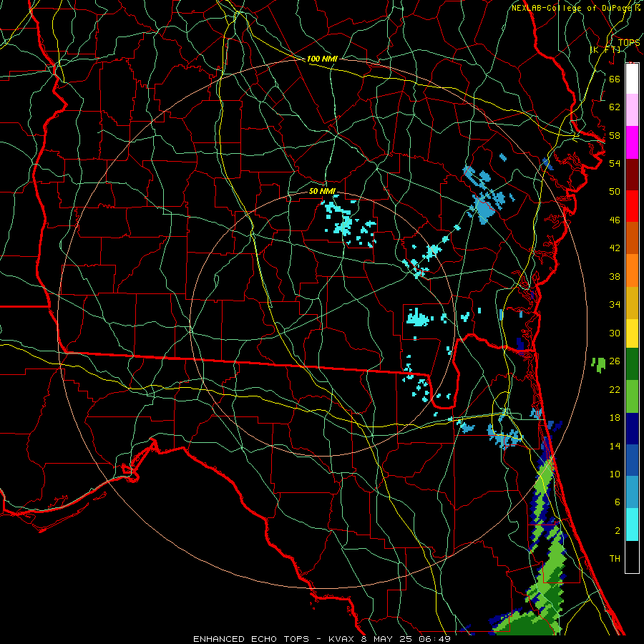The image size is (644, 644).
Task: Click the 42 legend number
Action: point(615,248)
